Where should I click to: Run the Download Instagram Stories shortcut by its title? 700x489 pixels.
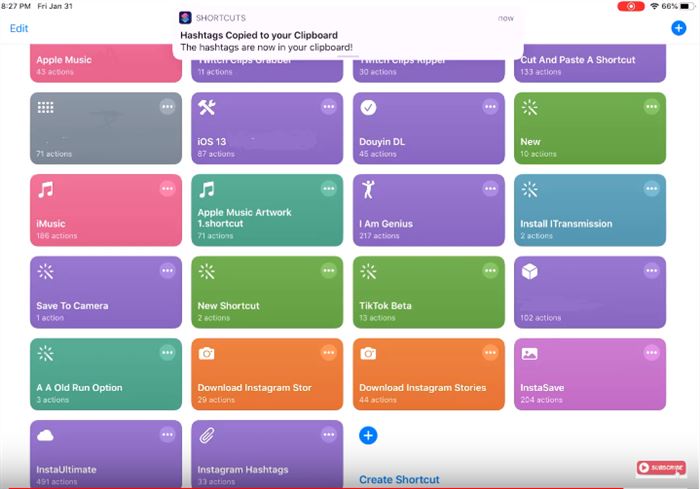click(422, 388)
